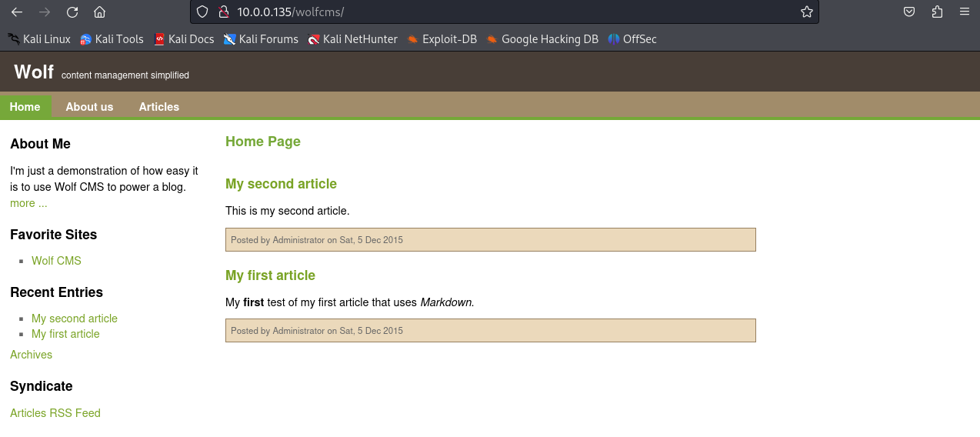Image resolution: width=980 pixels, height=437 pixels.
Task: Go back with the browser back arrow
Action: (17, 12)
